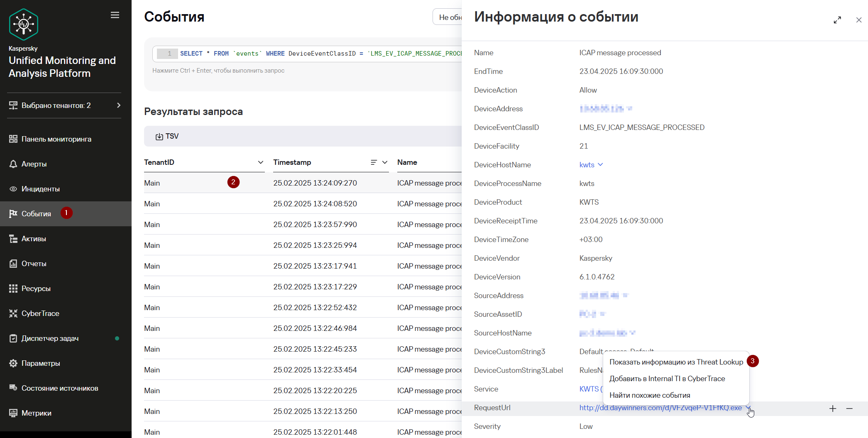Click the DeviceVersion value 6.1.0.4762
The width and height of the screenshot is (868, 438).
pyautogui.click(x=597, y=277)
